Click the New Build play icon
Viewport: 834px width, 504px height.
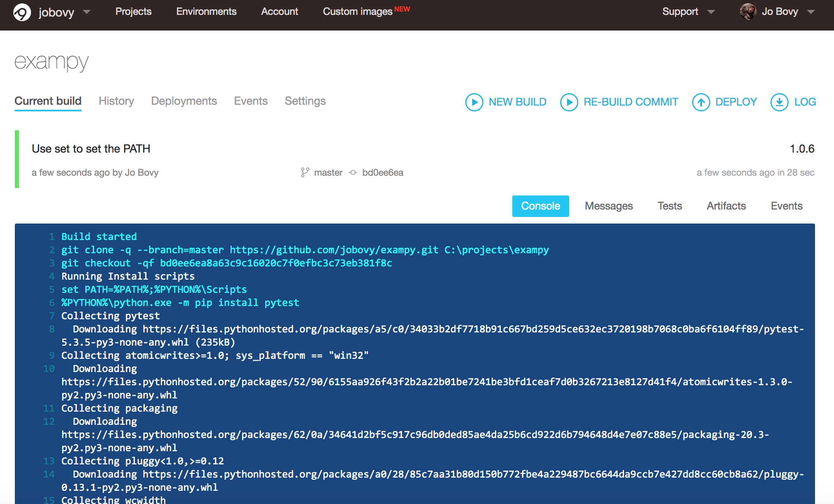pos(474,101)
